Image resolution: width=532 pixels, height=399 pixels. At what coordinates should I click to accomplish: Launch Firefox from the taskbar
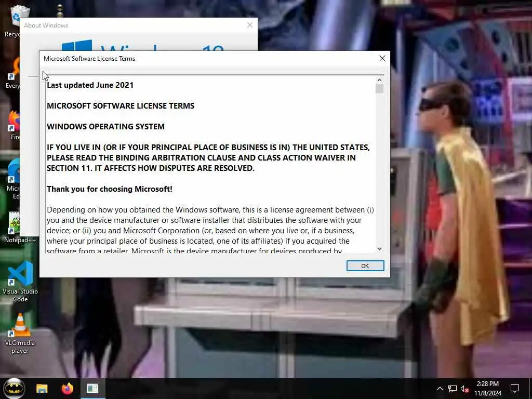pos(67,389)
